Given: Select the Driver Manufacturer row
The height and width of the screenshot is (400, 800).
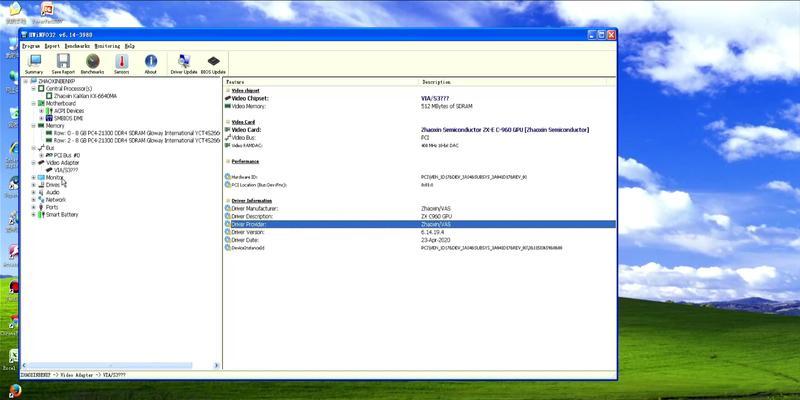Looking at the screenshot, I should 419,209.
